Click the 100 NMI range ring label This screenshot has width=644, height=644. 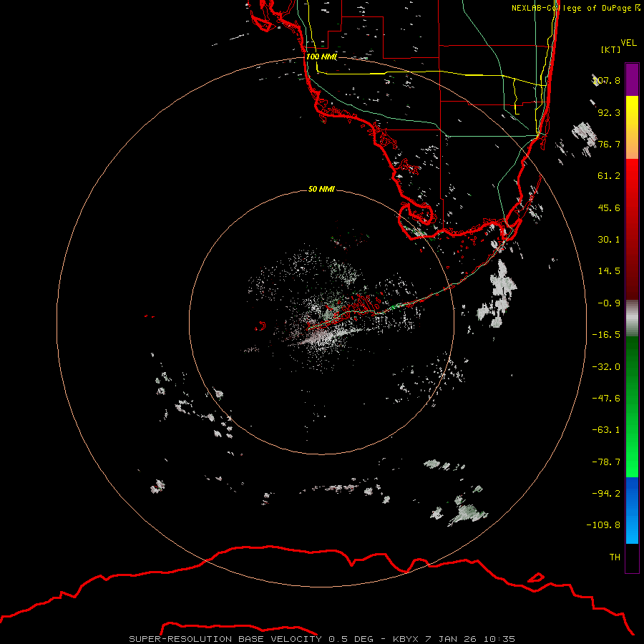pos(321,57)
